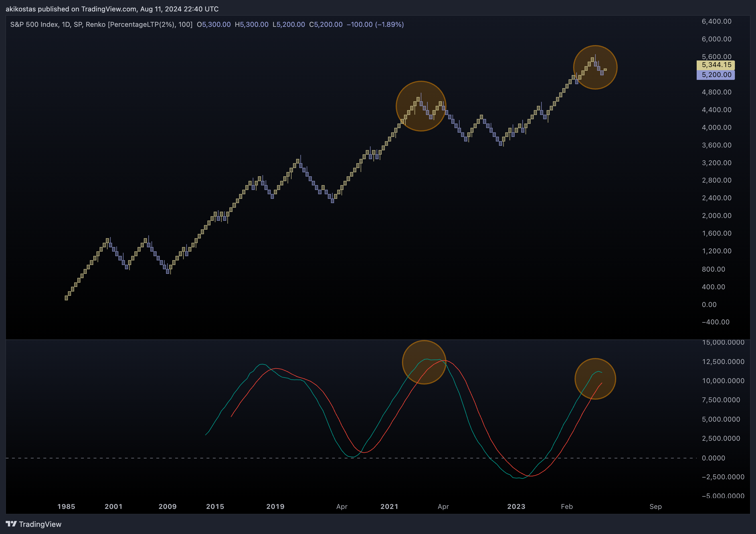Click the 2,000.00 price axis label

tap(716, 216)
